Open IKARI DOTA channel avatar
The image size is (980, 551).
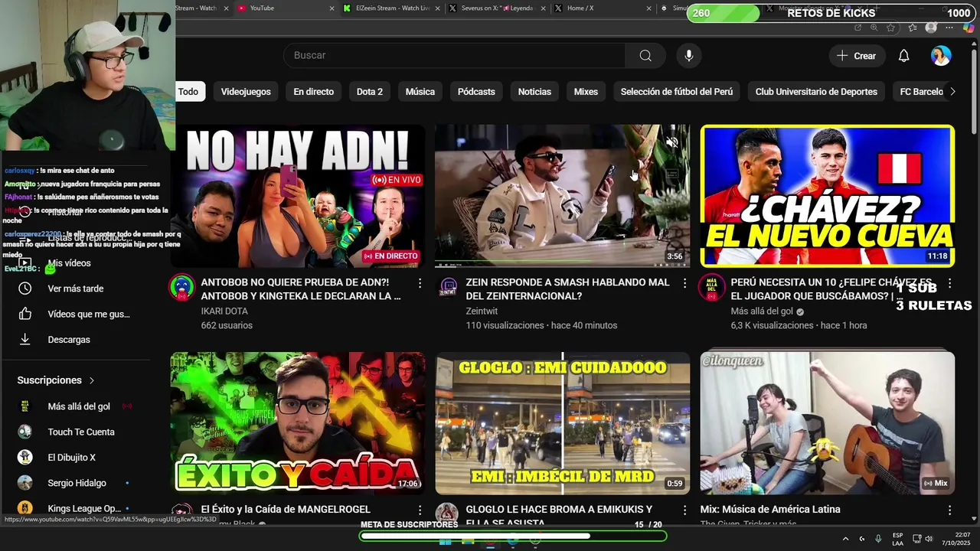click(x=182, y=286)
